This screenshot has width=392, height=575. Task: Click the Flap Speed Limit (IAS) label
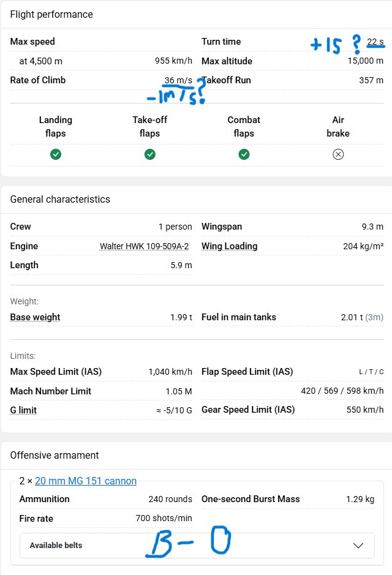click(247, 372)
